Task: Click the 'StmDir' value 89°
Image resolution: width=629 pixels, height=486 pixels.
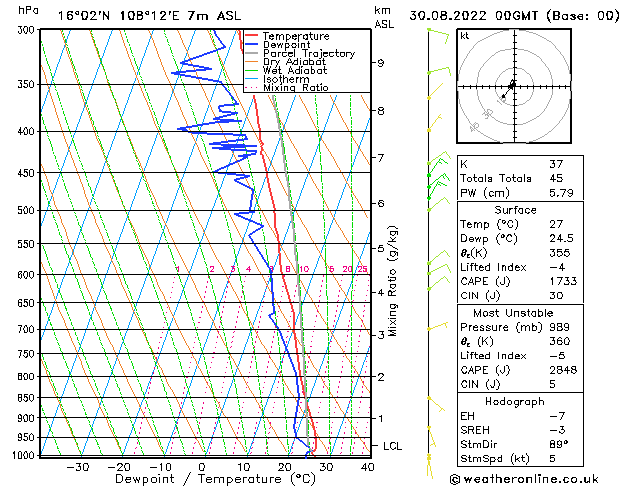Action: [x=559, y=444]
